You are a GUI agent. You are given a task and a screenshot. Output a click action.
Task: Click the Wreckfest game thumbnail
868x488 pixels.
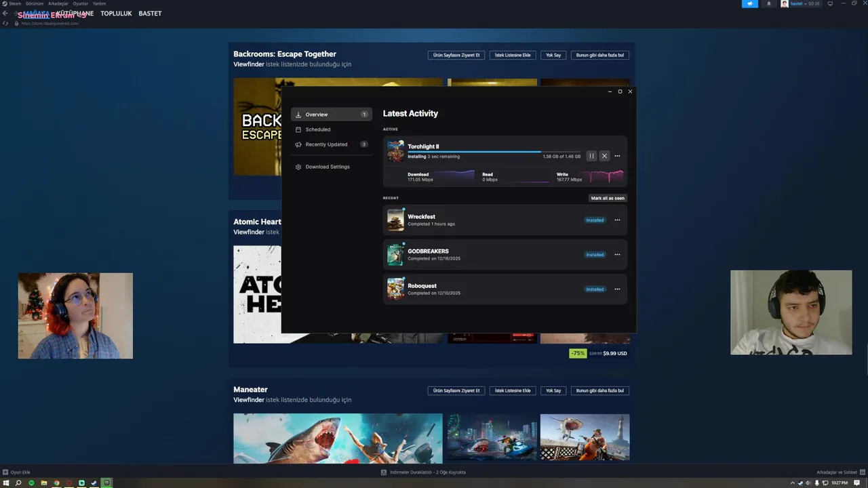[x=395, y=220]
